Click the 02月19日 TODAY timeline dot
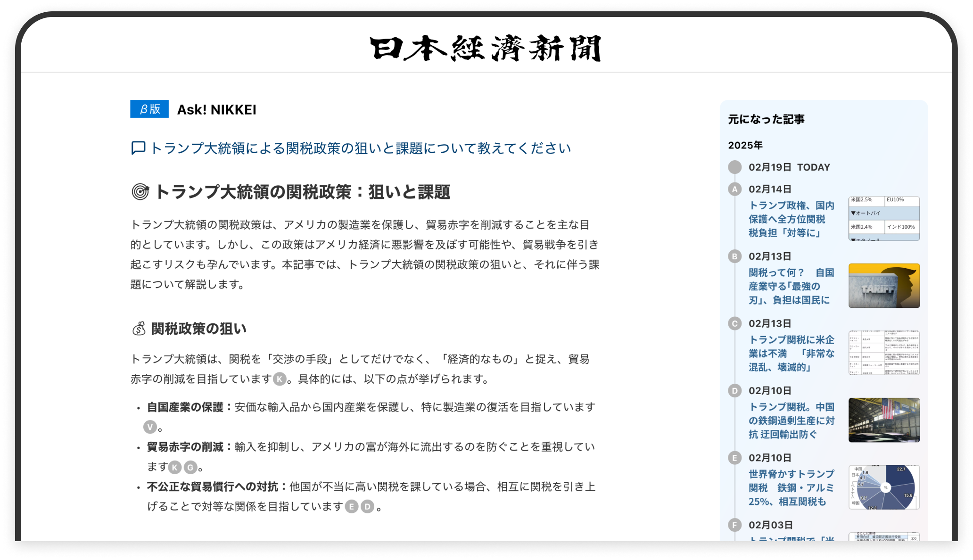The height and width of the screenshot is (560, 973). click(x=734, y=167)
